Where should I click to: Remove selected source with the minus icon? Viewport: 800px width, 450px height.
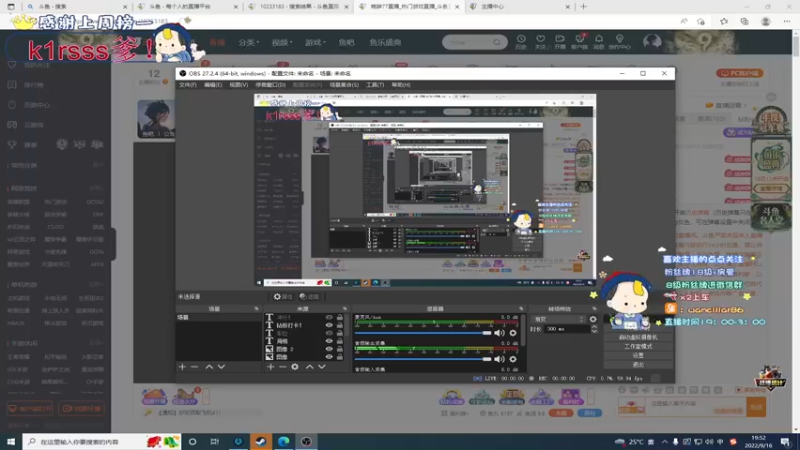[283, 366]
